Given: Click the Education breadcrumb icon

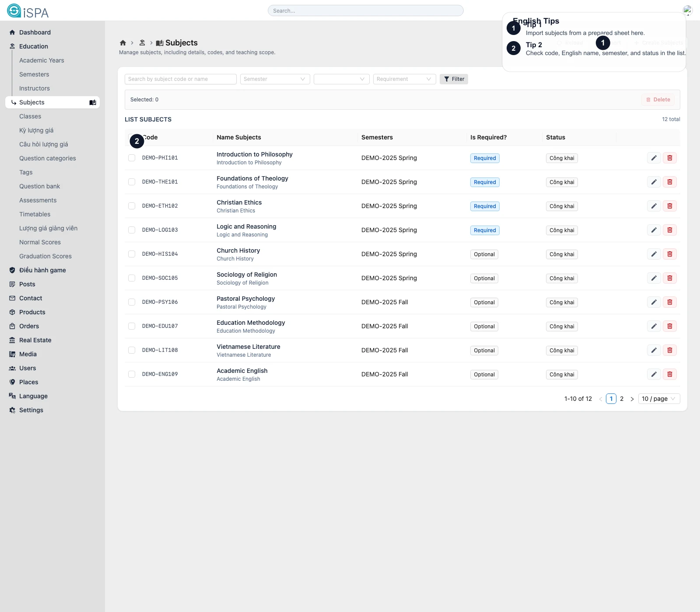Looking at the screenshot, I should 142,43.
